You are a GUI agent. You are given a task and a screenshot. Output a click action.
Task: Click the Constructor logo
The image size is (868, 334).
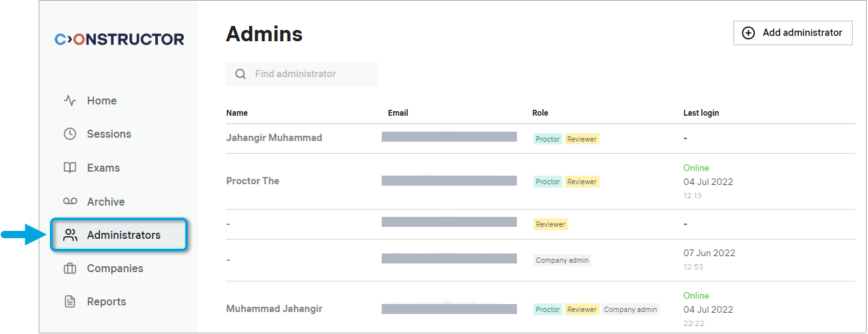119,39
